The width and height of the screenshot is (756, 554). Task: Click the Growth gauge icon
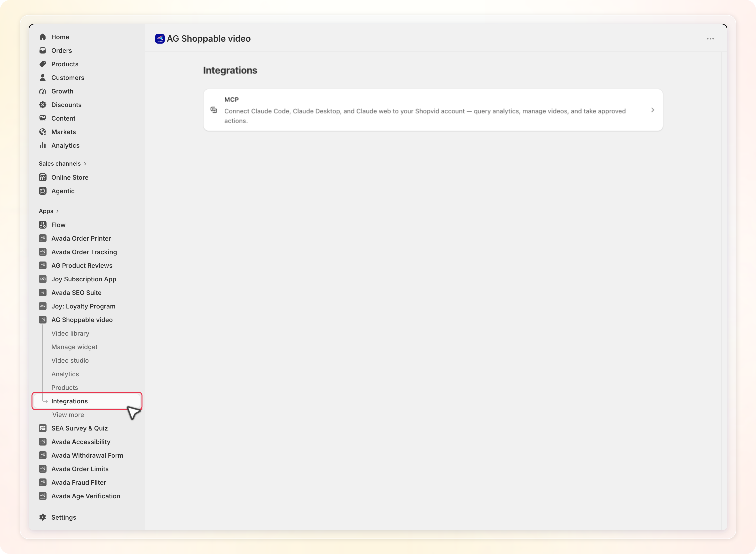43,91
